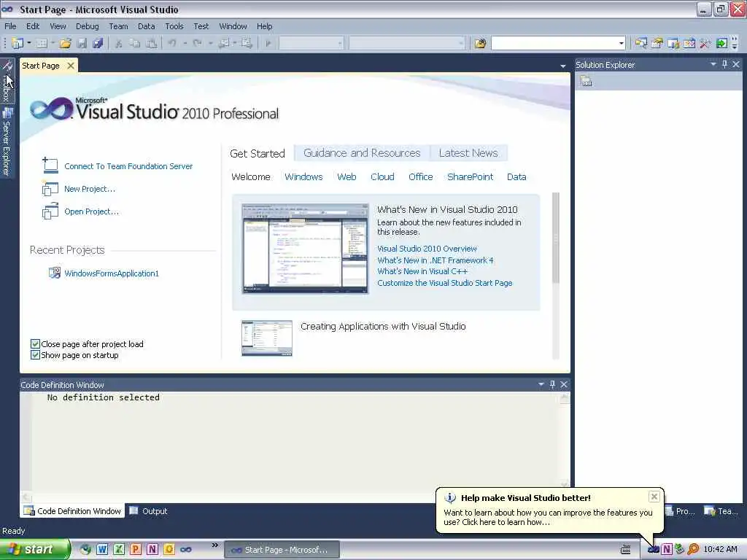Click What's New in .NET Framework 4

(x=436, y=260)
